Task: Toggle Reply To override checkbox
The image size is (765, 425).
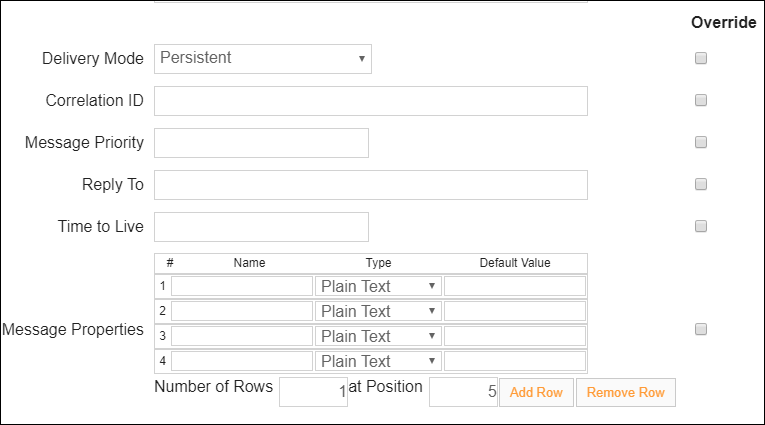Action: (x=701, y=184)
